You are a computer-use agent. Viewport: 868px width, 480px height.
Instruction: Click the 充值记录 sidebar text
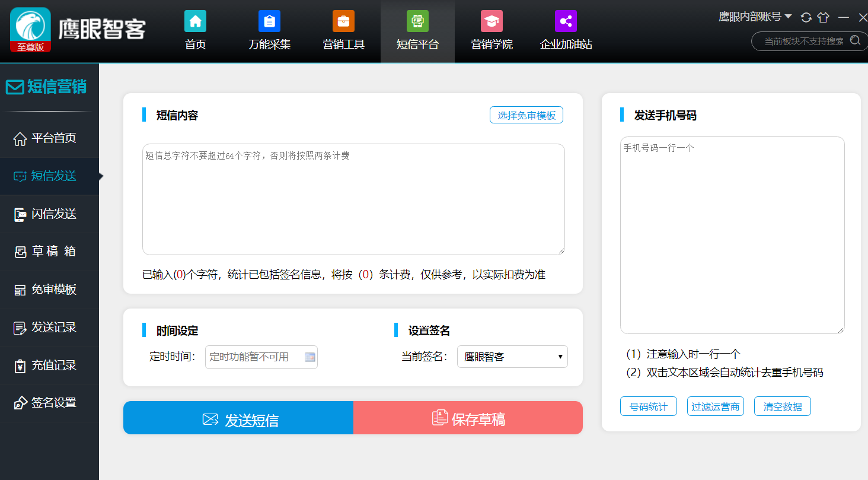(x=54, y=365)
